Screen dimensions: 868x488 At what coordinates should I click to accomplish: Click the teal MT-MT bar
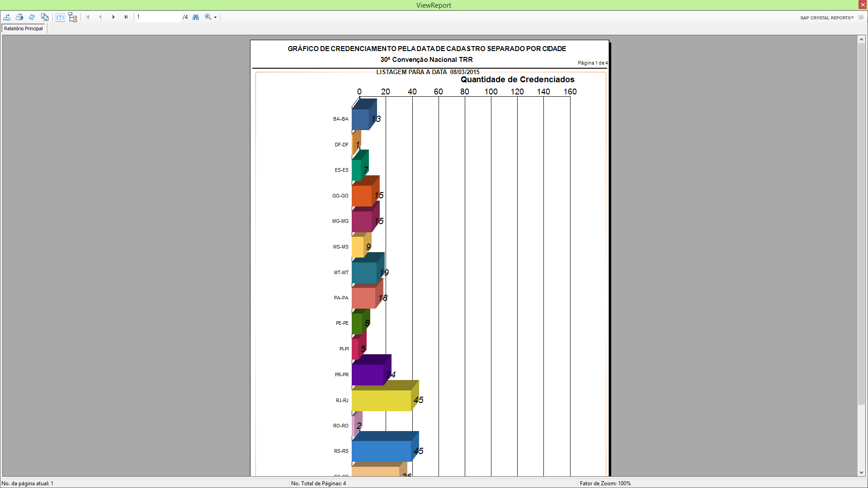click(x=364, y=272)
